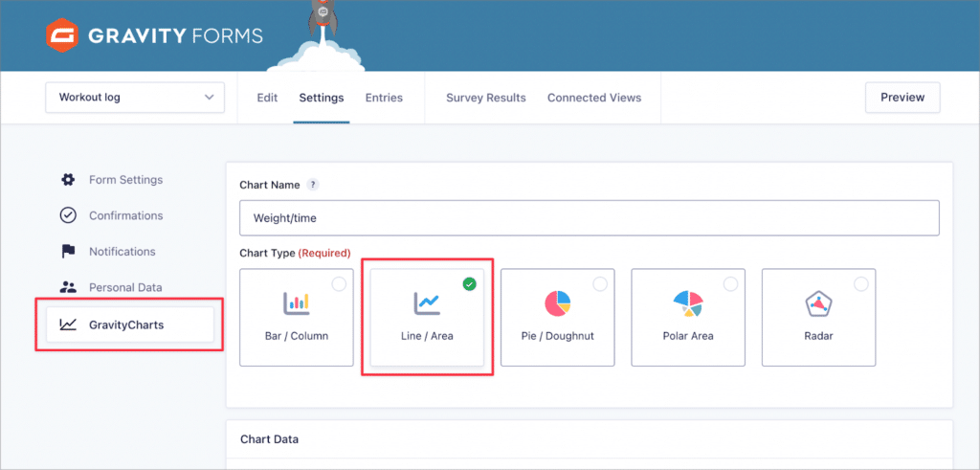This screenshot has height=470, width=980.
Task: Open Confirmations in the sidebar
Action: click(125, 215)
